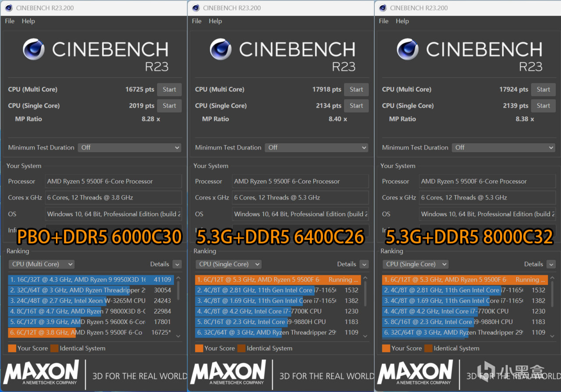Viewport: 561px width, 392px height.
Task: Start Multi Core test beside 17924 pts
Action: (543, 89)
